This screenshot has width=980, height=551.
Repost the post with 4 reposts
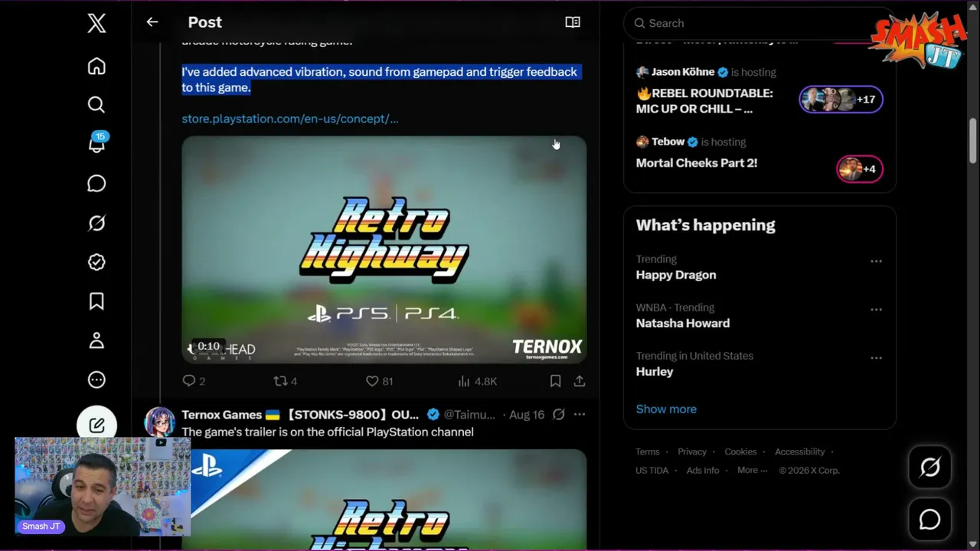[286, 380]
